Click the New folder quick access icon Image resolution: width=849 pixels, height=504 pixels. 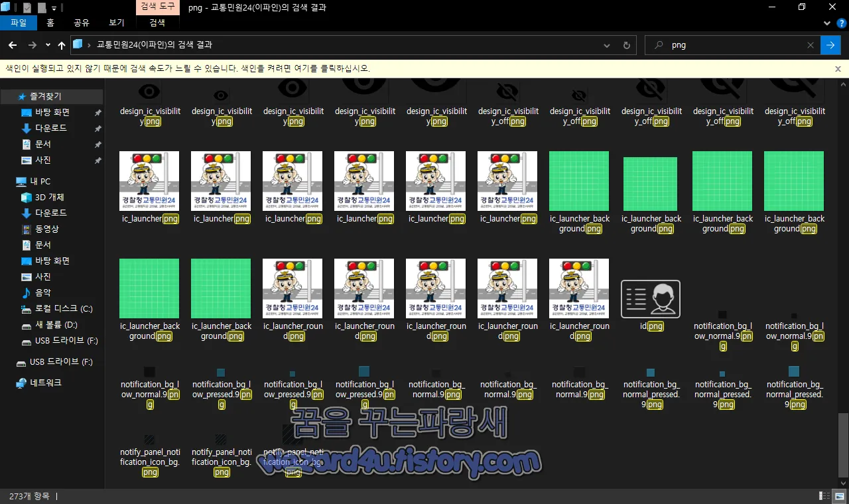pyautogui.click(x=42, y=8)
